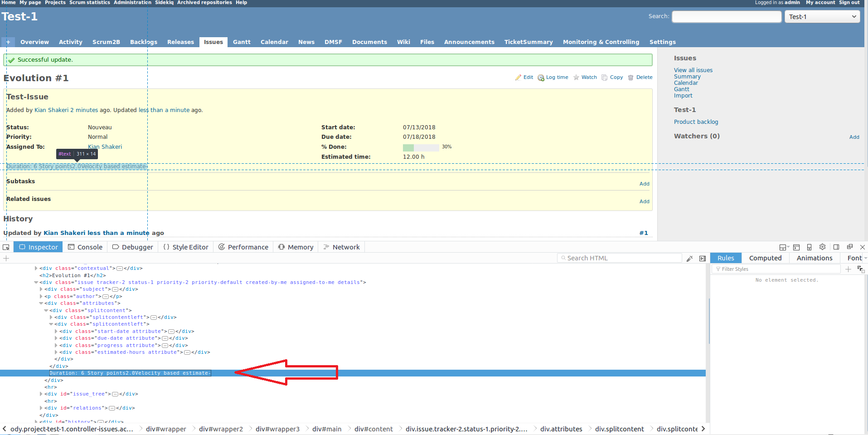Expand the div class contextual node
The height and width of the screenshot is (435, 868).
click(36, 269)
